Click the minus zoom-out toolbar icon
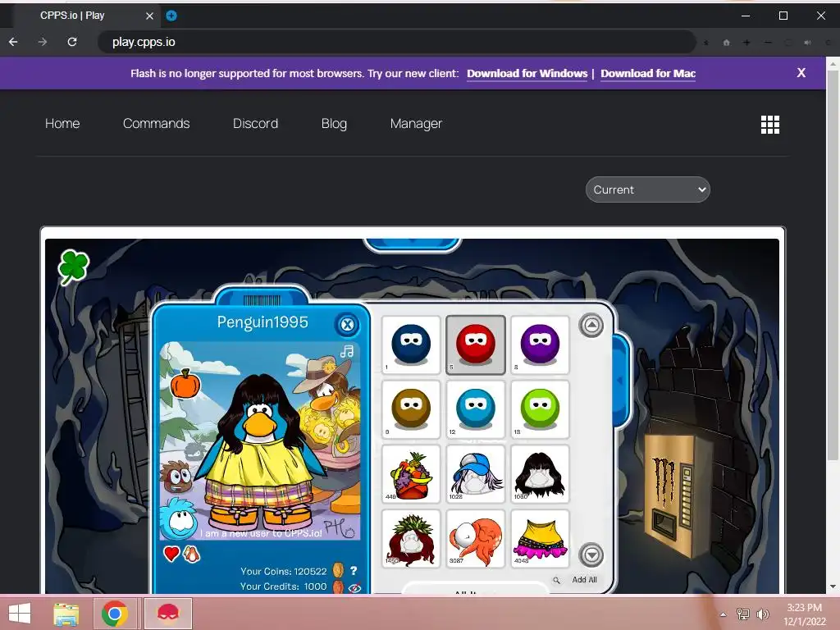The height and width of the screenshot is (630, 840). (768, 43)
